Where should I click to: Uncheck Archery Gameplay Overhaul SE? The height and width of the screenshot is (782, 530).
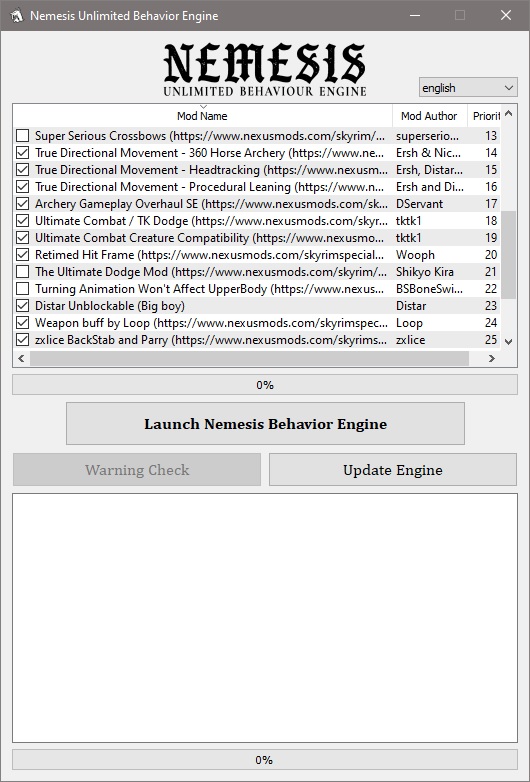click(22, 203)
